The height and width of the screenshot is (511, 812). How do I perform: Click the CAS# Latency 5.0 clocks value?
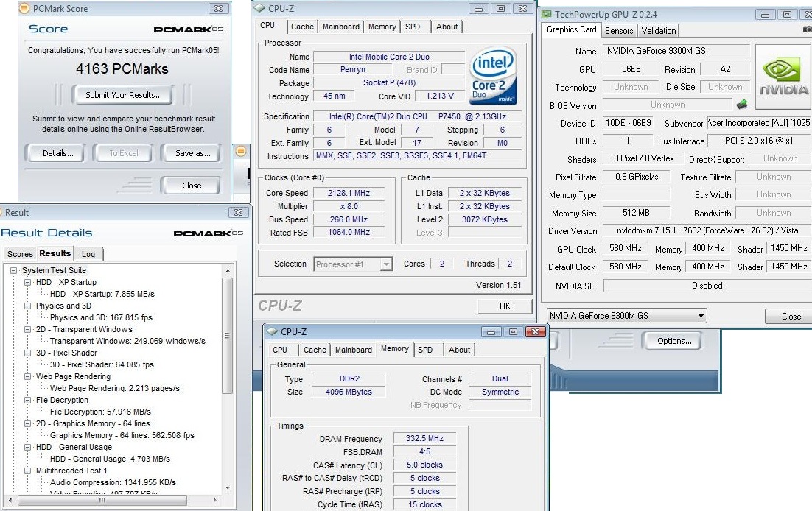coord(424,465)
